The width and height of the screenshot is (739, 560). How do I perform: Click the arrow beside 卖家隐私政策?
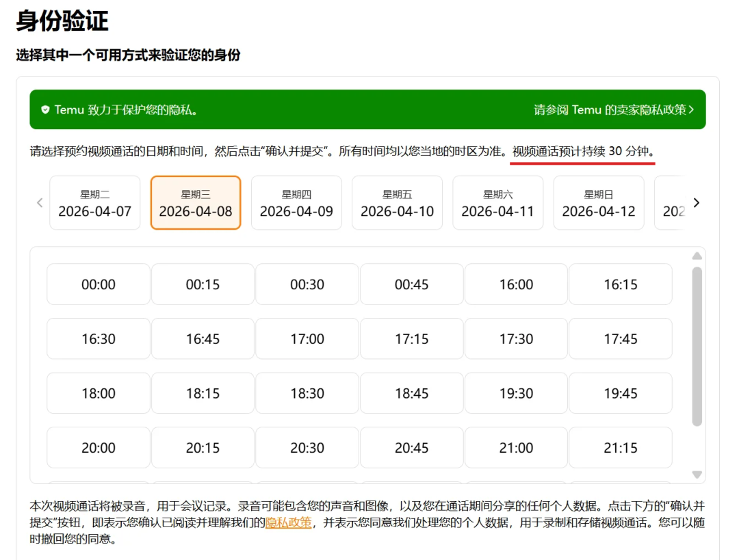coord(692,109)
